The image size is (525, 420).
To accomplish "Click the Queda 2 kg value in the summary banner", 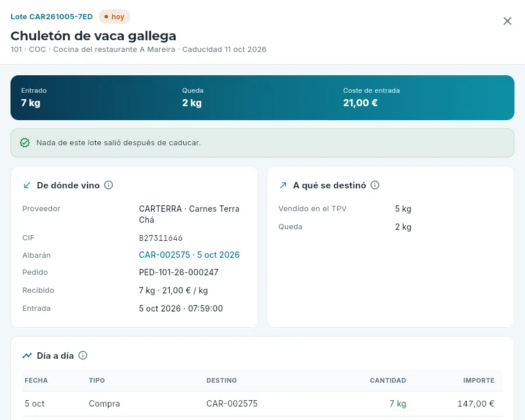I will [192, 103].
